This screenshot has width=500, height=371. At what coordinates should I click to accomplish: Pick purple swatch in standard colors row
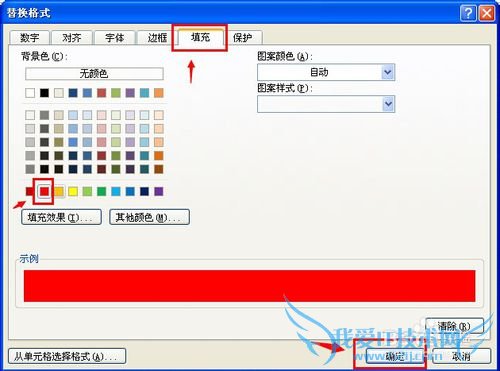(159, 191)
